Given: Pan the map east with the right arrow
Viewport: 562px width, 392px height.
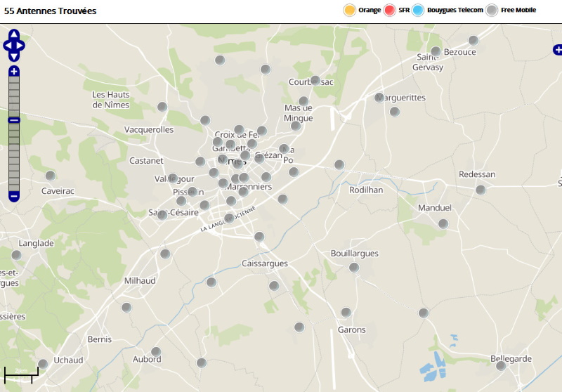Looking at the screenshot, I should pos(21,45).
